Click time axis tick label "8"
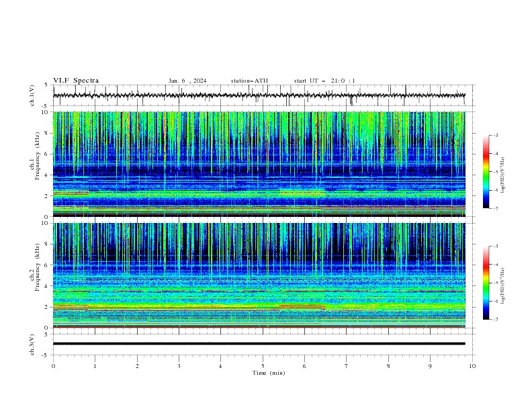The width and height of the screenshot is (532, 411). [x=388, y=366]
